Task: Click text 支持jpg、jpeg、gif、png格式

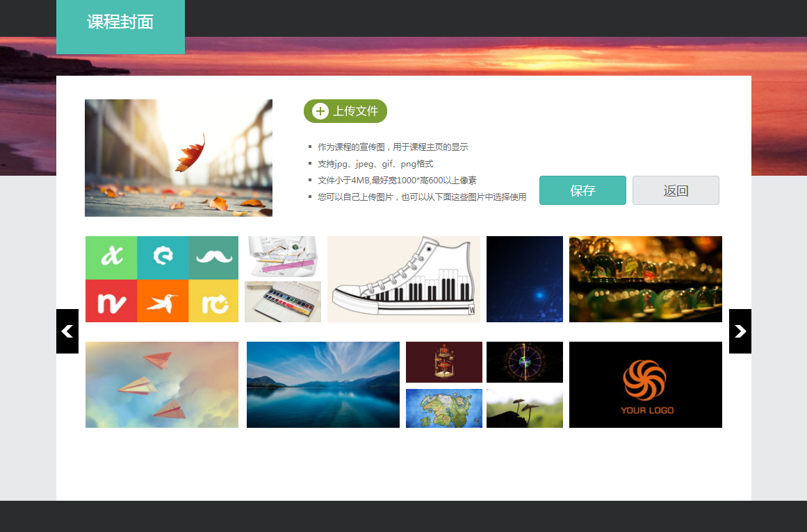Action: click(x=375, y=164)
